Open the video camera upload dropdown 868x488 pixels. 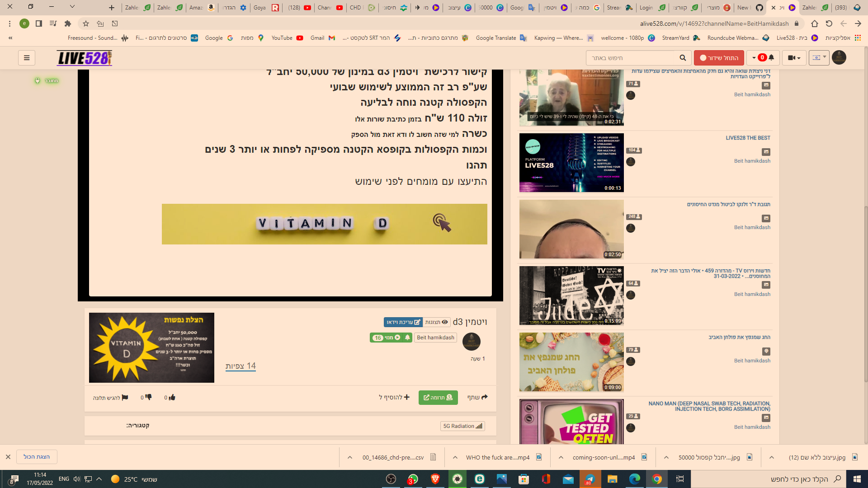coord(794,58)
